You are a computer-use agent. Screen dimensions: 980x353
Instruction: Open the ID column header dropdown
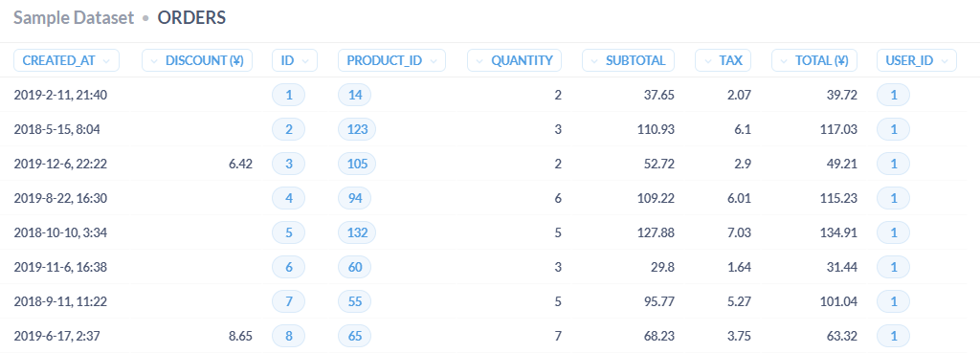pyautogui.click(x=295, y=60)
